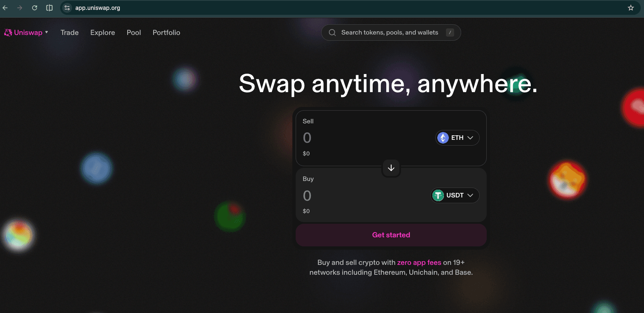Click the Uniswap brand name
644x313 pixels.
[x=28, y=32]
